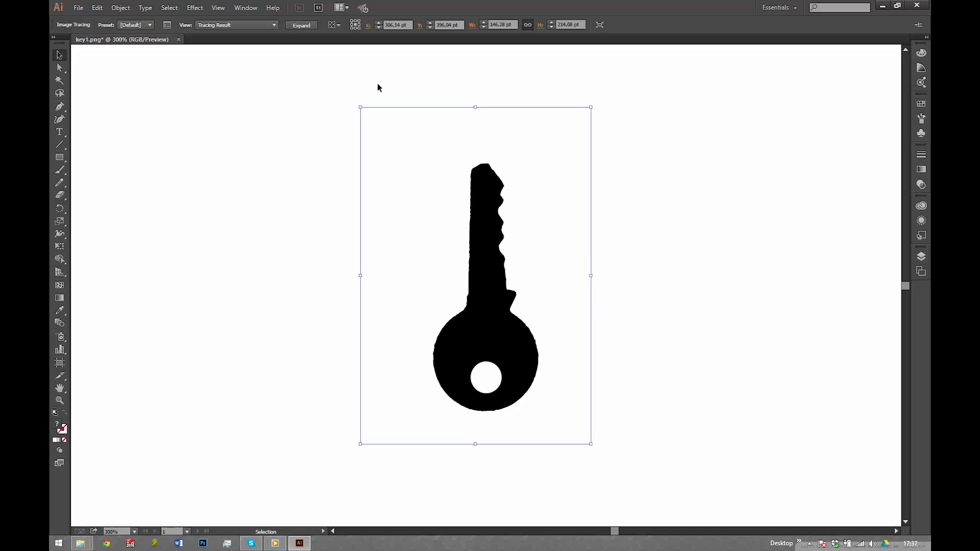Open the Swatches panel icon
Image resolution: width=980 pixels, height=551 pixels.
pos(921,104)
